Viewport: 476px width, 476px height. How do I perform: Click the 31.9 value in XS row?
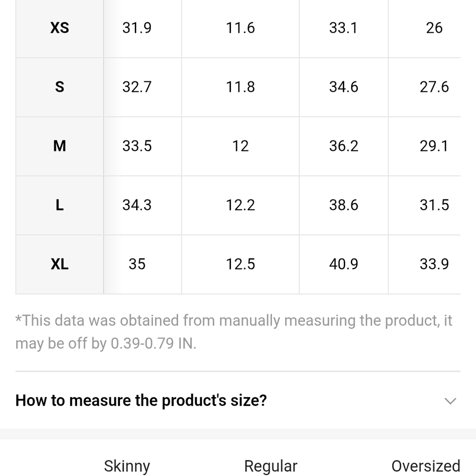click(137, 28)
